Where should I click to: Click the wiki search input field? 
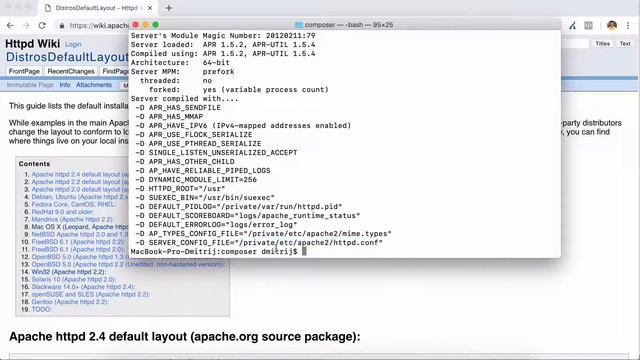(576, 43)
